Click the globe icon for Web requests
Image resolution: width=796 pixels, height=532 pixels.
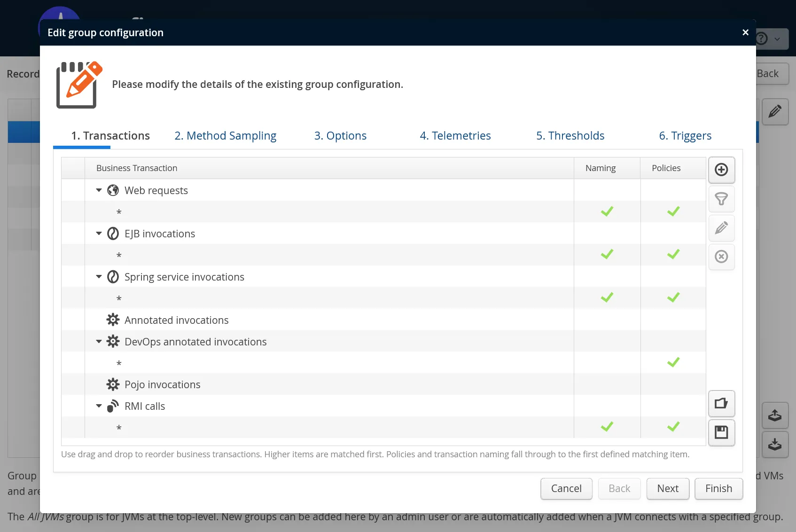pyautogui.click(x=113, y=190)
